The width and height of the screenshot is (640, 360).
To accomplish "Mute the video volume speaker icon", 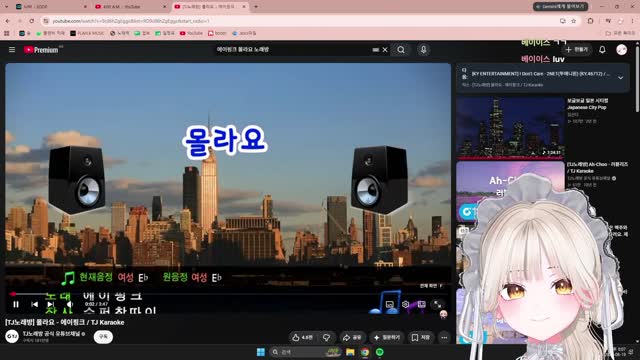I will tap(70, 304).
